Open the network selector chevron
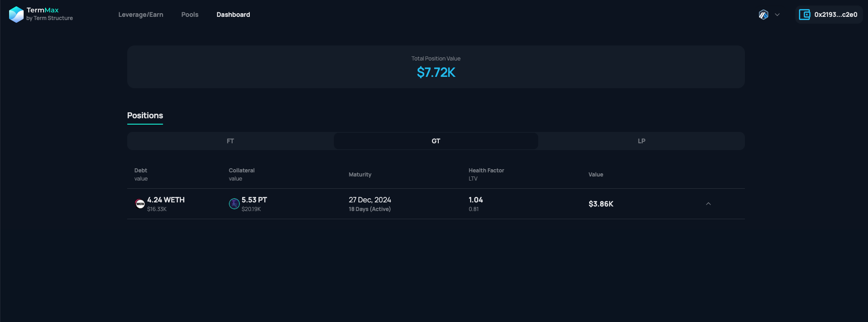Screen dimensions: 868x322 point(777,15)
